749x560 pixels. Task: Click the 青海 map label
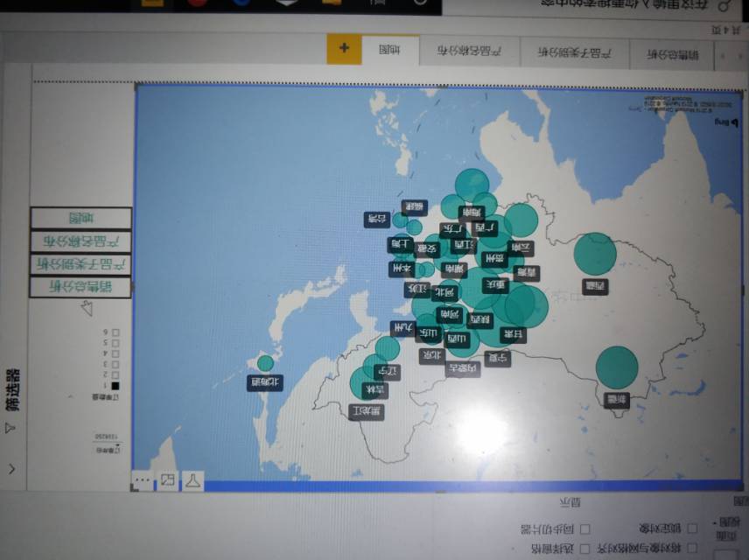point(527,273)
